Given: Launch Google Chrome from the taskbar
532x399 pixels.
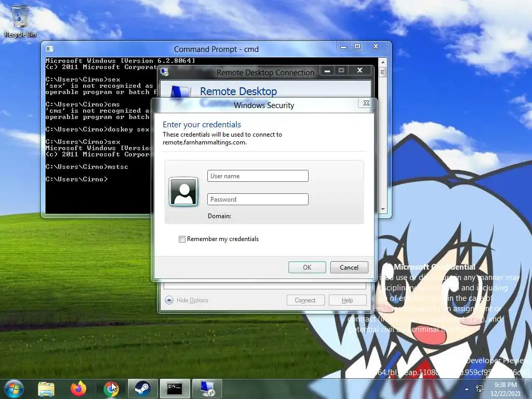Looking at the screenshot, I should 111,389.
